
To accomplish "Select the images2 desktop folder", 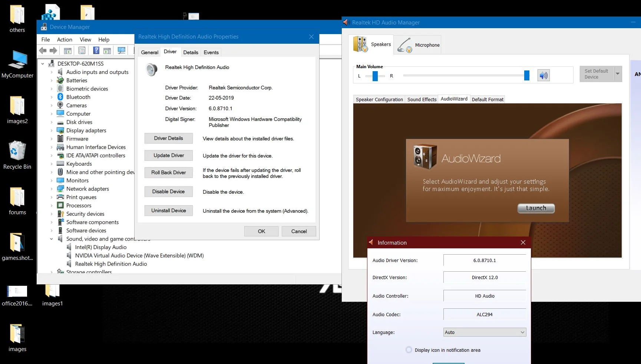I will pyautogui.click(x=17, y=110).
